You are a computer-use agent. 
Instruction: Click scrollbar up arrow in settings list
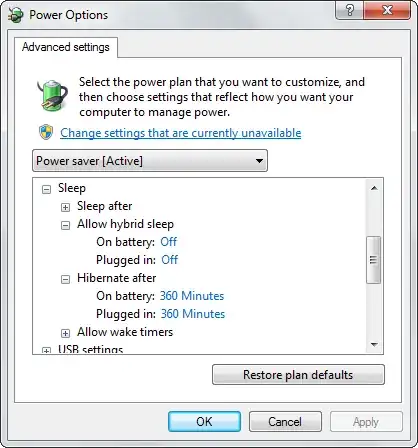(374, 188)
